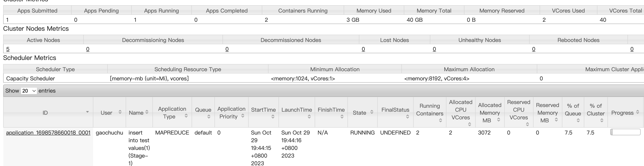Viewport: 644px width, 166px height.
Task: Select the RUNNING state cell
Action: [x=362, y=132]
